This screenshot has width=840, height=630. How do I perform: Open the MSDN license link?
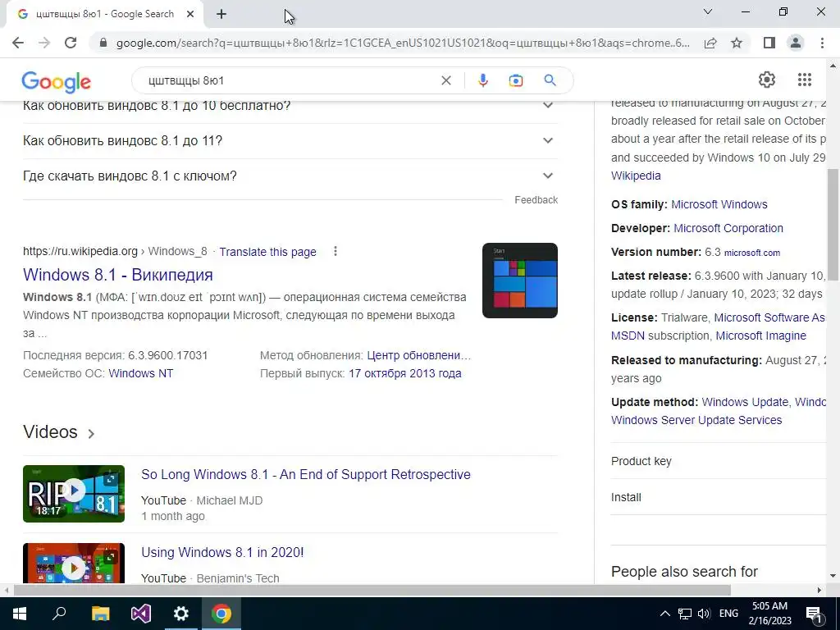628,336
